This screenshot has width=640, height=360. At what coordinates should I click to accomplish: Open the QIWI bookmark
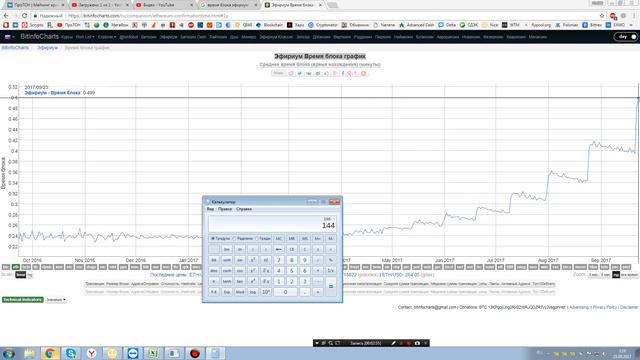point(243,25)
